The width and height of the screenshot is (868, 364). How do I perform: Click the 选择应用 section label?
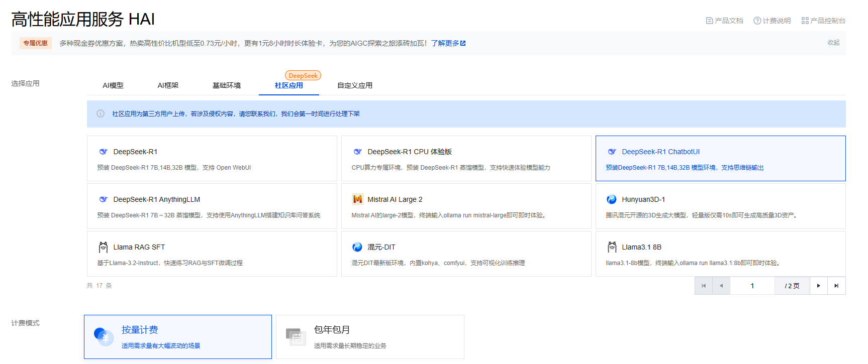point(25,83)
